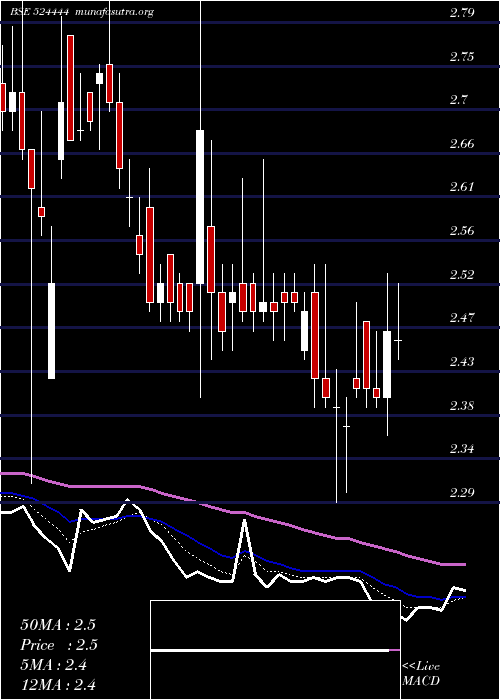The height and width of the screenshot is (700, 500).
Task: Click the 50MA : 2.5 readout
Action: click(x=58, y=625)
